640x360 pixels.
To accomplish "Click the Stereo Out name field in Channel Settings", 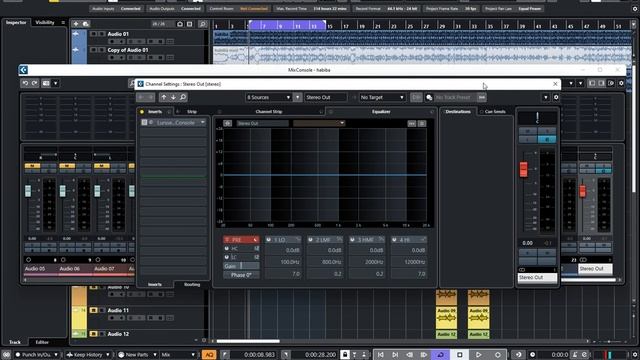I will tap(326, 98).
